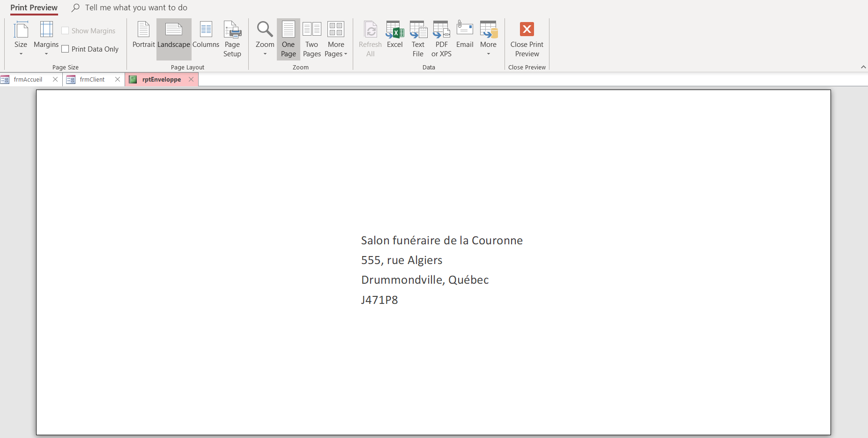Image resolution: width=868 pixels, height=438 pixels.
Task: Close the rptEnveloppe document tab
Action: click(191, 80)
